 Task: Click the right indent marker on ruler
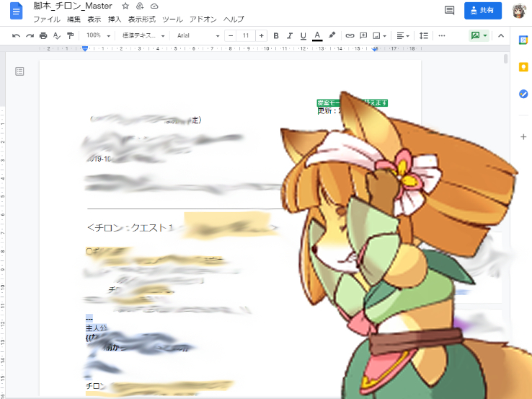375,49
